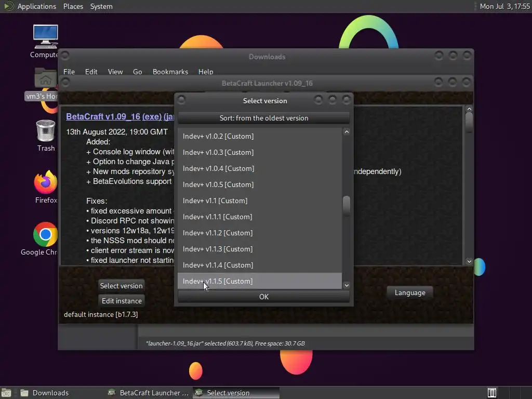Click Edit instance button in launcher
The height and width of the screenshot is (399, 532).
[122, 301]
